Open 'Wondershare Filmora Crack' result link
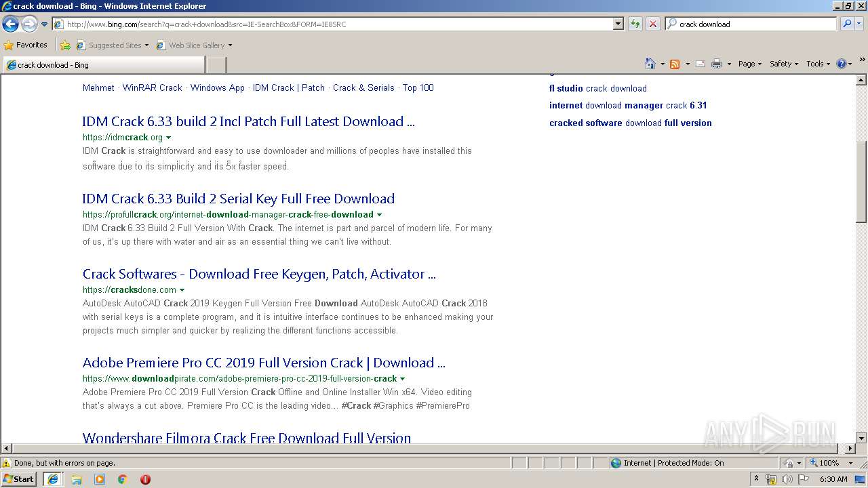Screen dimensions: 868x488 click(x=247, y=438)
